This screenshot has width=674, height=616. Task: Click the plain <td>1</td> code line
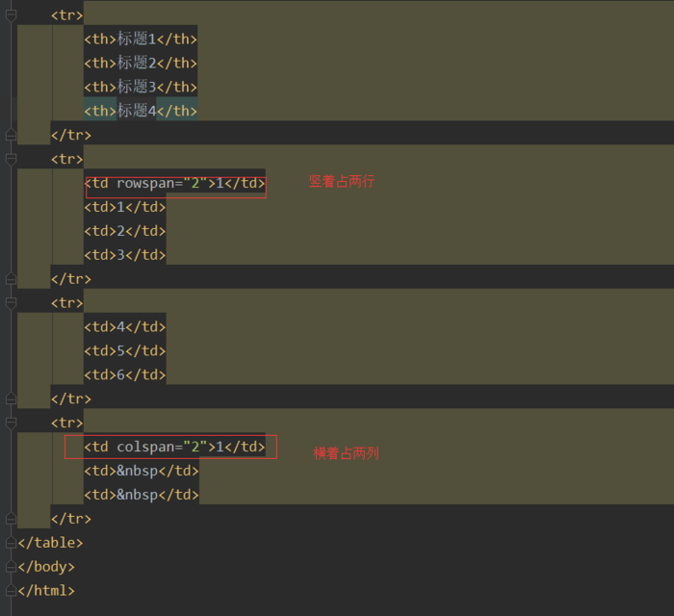coord(124,208)
